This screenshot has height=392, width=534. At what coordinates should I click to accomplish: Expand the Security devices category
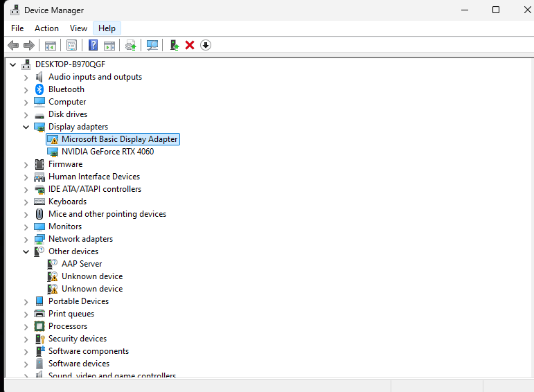click(26, 339)
